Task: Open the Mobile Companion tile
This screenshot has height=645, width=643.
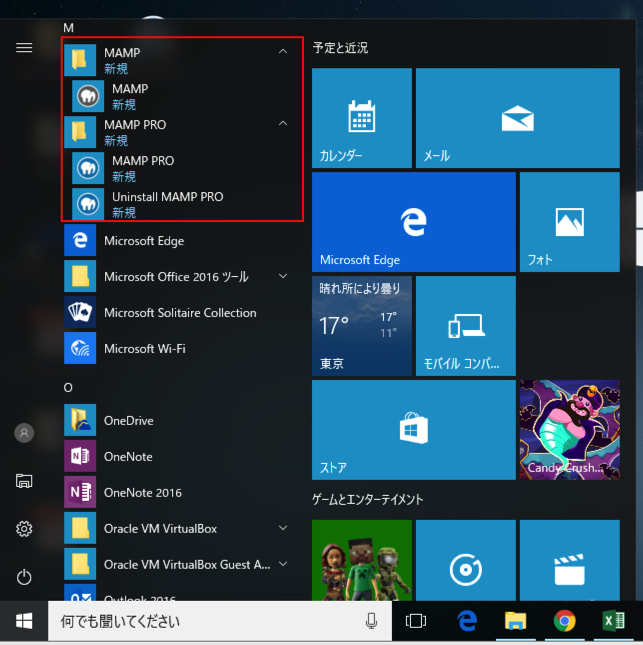Action: point(466,326)
